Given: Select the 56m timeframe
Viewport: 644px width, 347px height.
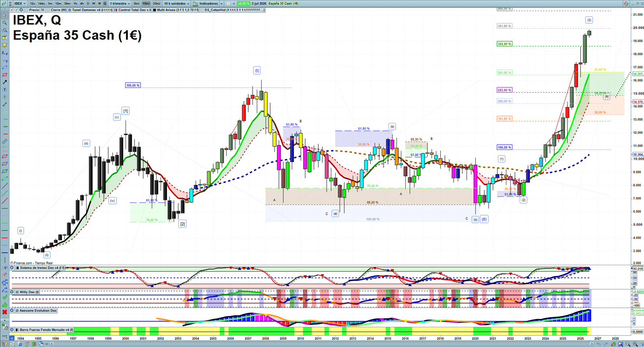Looking at the screenshot, I should point(67,4).
